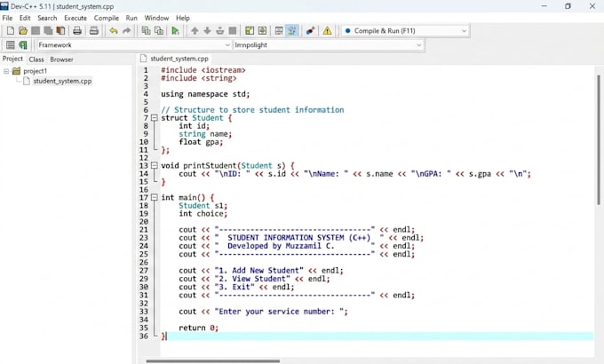Switch to the Project panel tab

[12, 59]
